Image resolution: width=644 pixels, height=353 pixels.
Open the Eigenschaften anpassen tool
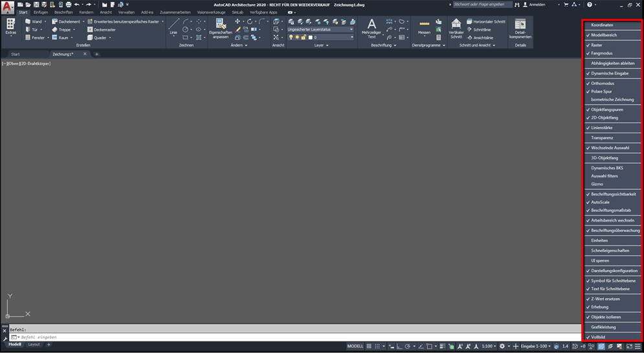220,26
